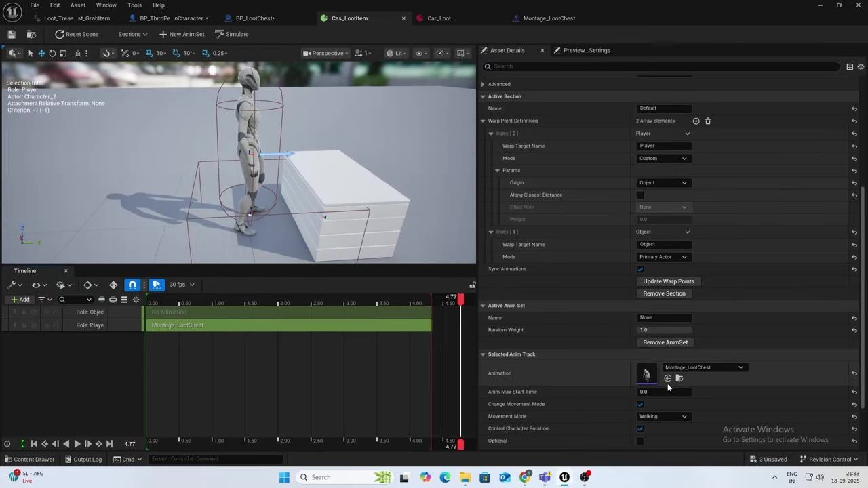
Task: Save the current asset via floppy icon
Action: pos(12,34)
